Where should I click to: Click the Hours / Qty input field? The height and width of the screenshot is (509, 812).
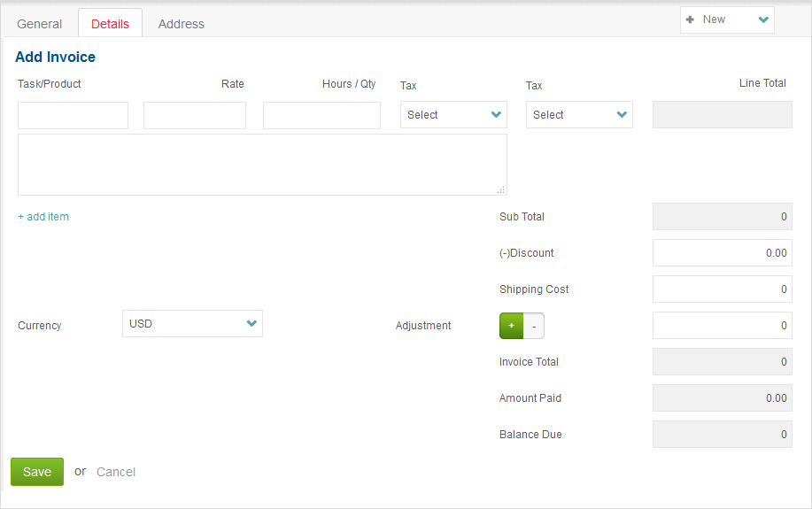(321, 115)
